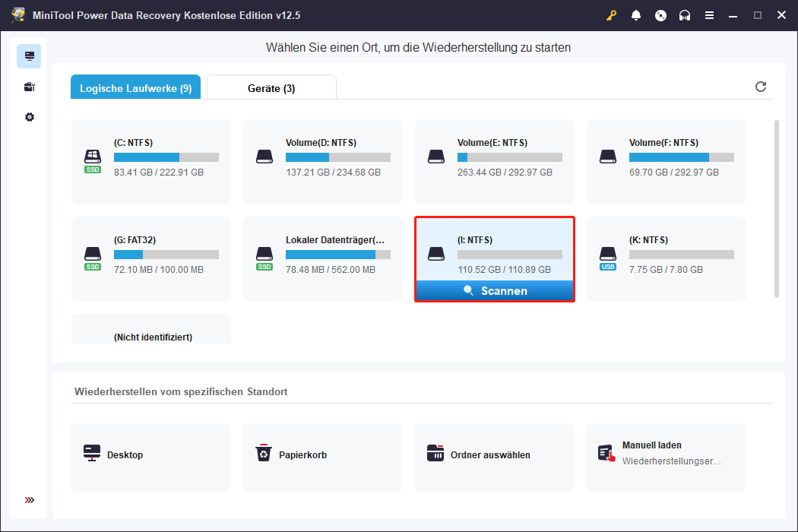Select the (K: NTFS) USB drive icon
This screenshot has width=798, height=532.
tap(608, 258)
